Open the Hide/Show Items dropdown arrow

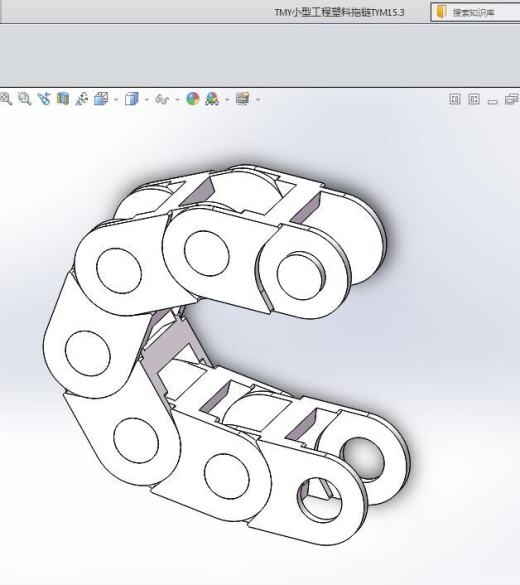tap(178, 100)
